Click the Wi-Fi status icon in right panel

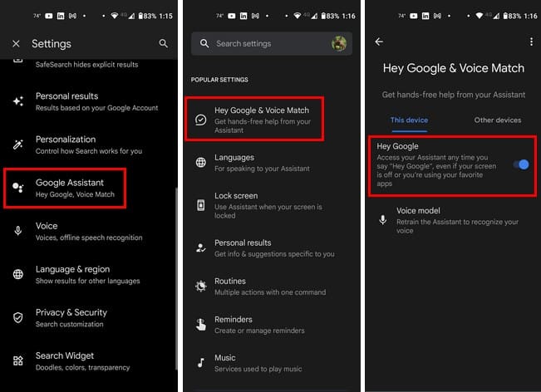tap(479, 16)
